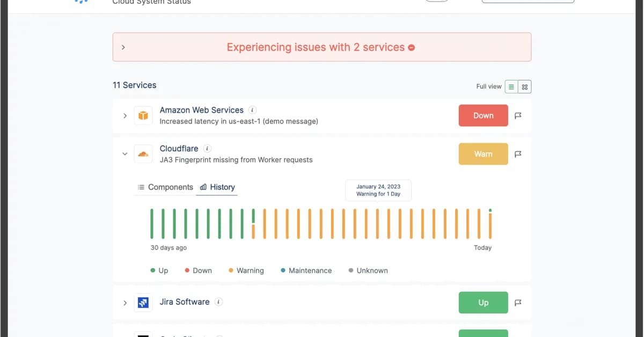This screenshot has height=337, width=644.
Task: Click the "Jira Software" service name
Action: 185,302
